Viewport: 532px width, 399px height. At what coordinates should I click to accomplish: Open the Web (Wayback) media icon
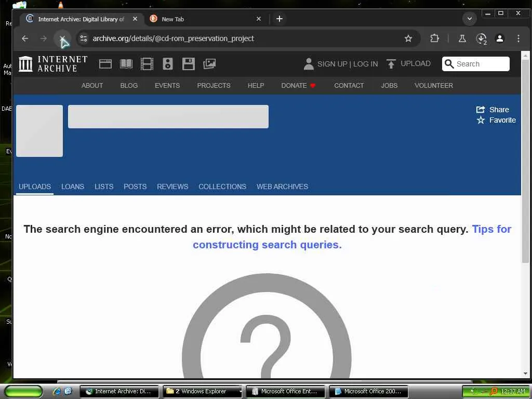[x=105, y=64]
